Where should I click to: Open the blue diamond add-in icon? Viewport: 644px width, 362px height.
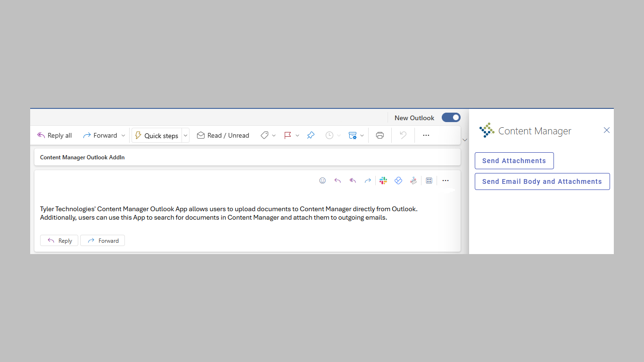click(x=398, y=181)
